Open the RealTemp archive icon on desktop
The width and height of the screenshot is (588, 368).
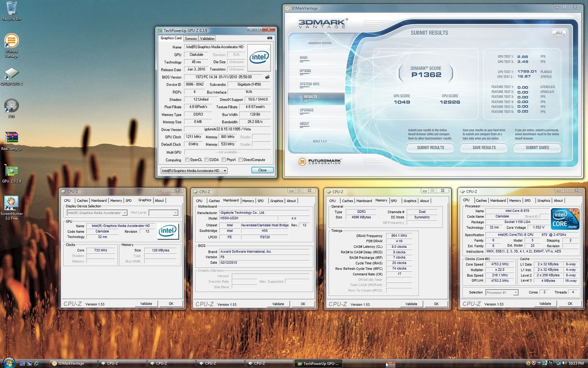coord(11,141)
